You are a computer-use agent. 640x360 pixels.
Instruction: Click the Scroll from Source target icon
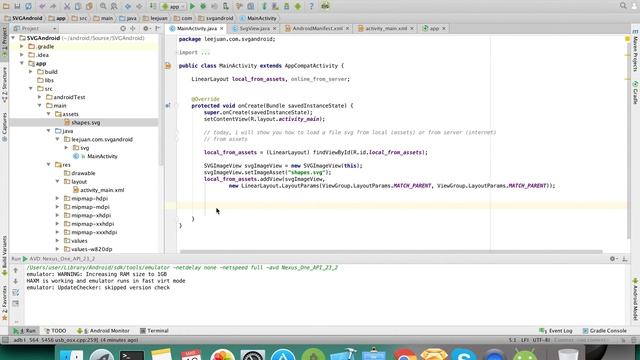pos(123,29)
